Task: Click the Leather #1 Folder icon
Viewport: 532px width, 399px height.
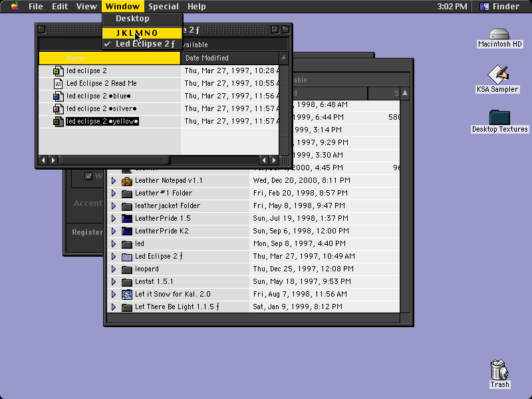Action: click(x=127, y=194)
